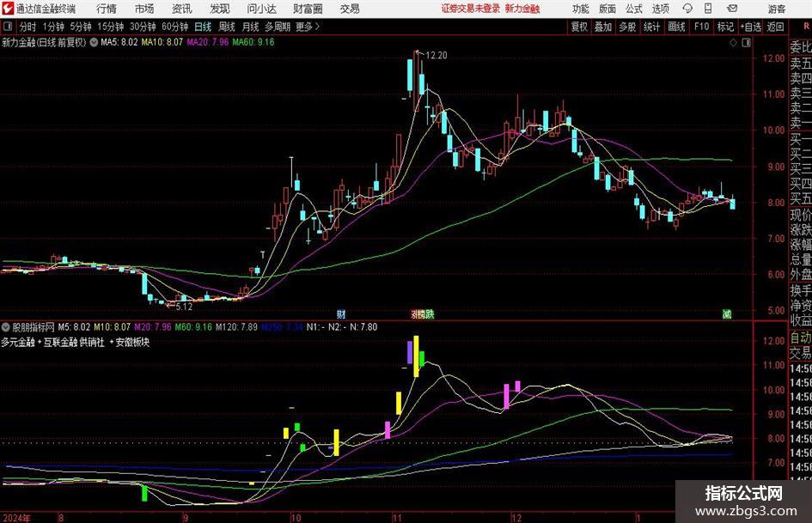Click the 游客 user account
The image size is (812, 523).
pyautogui.click(x=776, y=9)
